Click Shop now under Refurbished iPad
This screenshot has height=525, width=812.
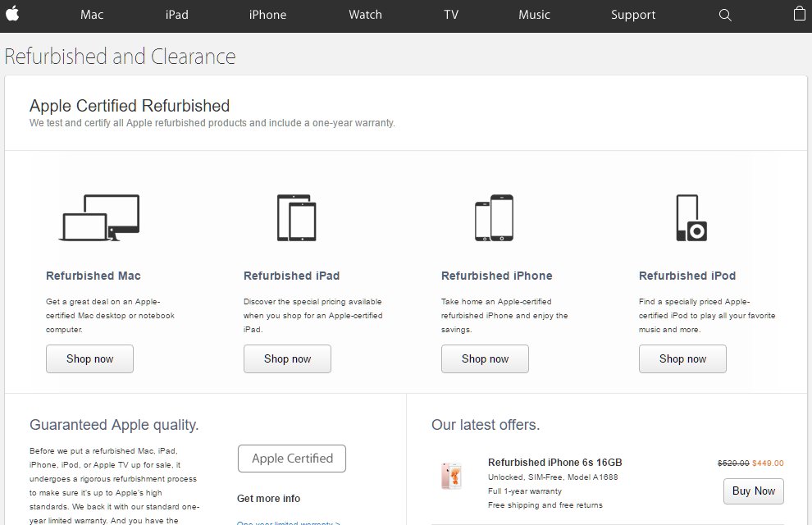(x=287, y=358)
